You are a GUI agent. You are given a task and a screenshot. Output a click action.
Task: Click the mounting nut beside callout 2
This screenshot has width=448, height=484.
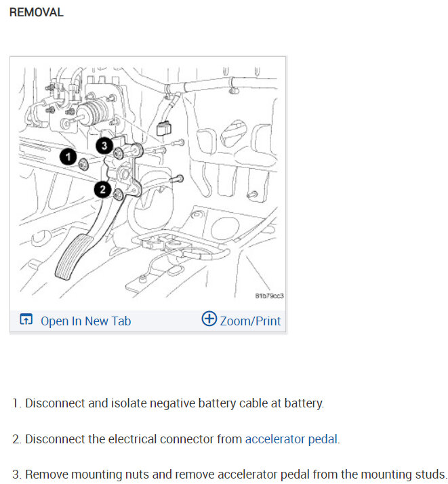click(x=118, y=195)
